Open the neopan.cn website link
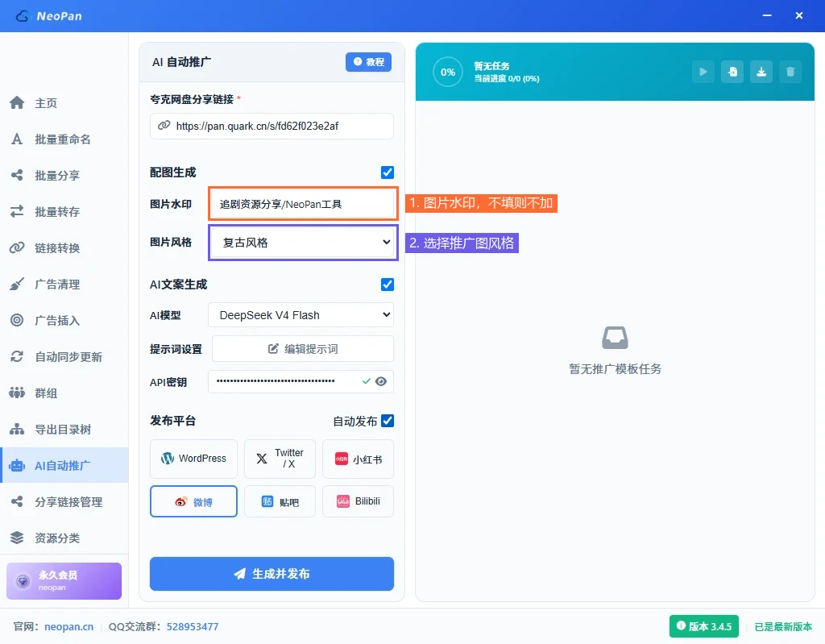The height and width of the screenshot is (644, 825). click(x=69, y=626)
